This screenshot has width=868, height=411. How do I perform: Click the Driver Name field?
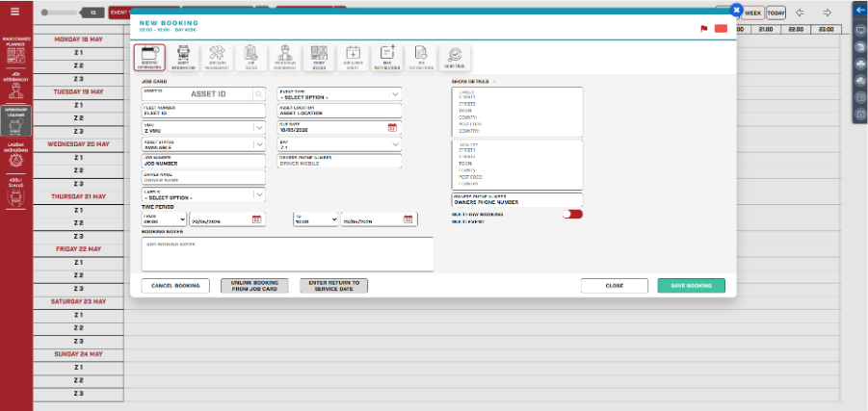click(203, 177)
